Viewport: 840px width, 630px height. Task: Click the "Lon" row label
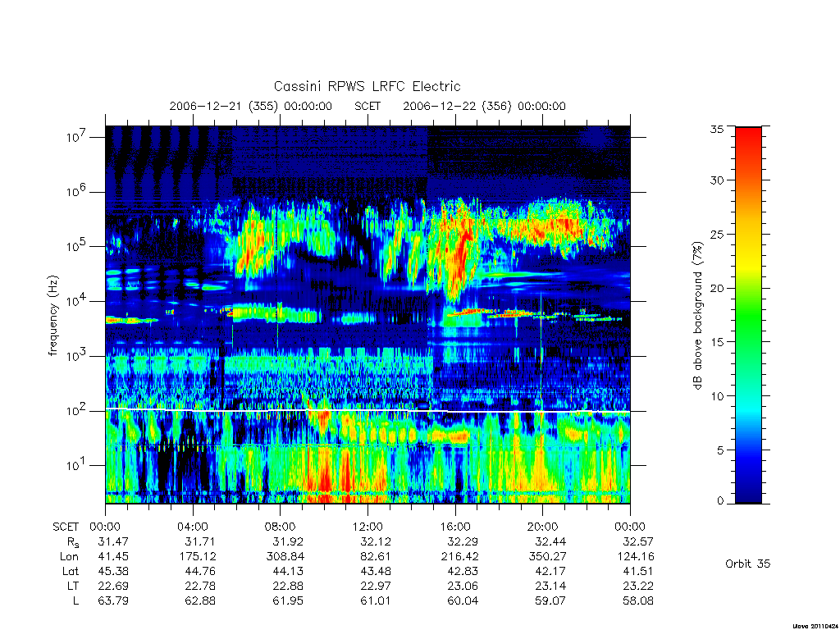[x=69, y=557]
